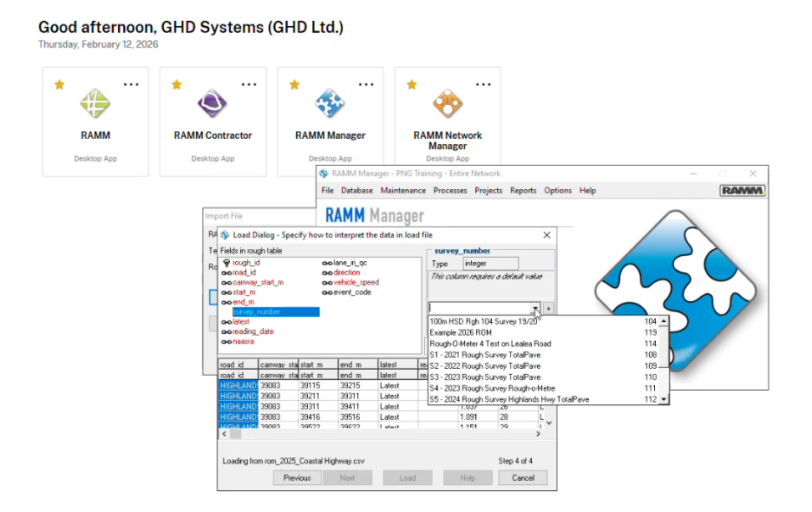Open the Reports menu

point(523,191)
